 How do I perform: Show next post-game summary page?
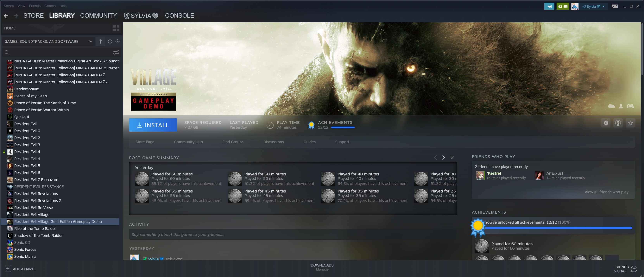[x=443, y=158]
